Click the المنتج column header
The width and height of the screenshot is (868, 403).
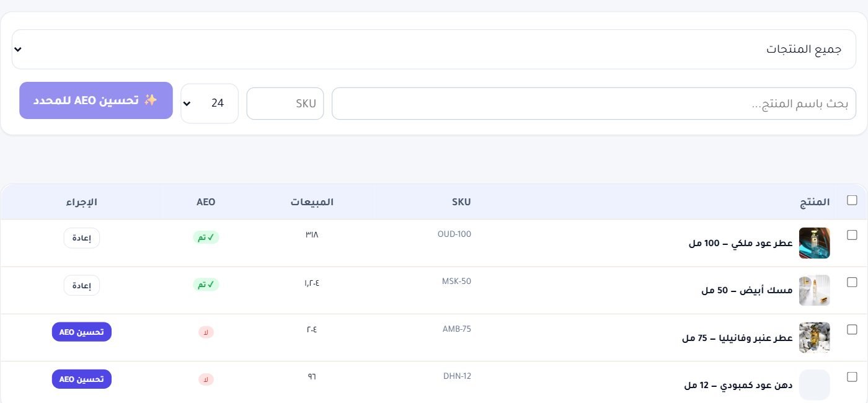[x=815, y=202]
